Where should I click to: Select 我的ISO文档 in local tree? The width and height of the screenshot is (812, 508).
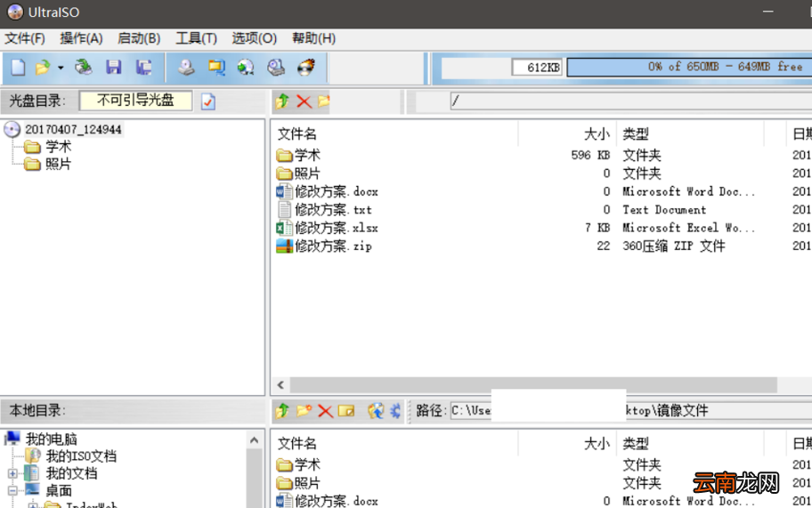click(81, 456)
